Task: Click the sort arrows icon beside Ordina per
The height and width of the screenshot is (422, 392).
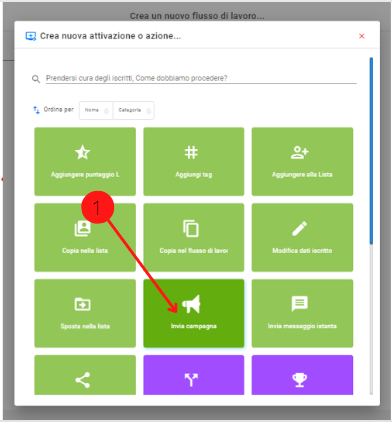Action: (x=36, y=110)
